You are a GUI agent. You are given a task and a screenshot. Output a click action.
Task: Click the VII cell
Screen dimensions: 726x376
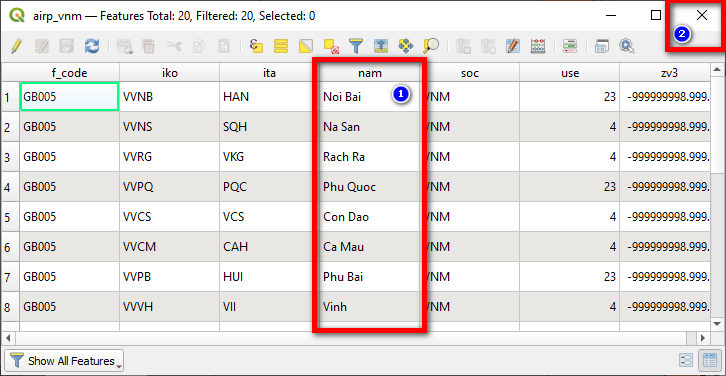269,307
